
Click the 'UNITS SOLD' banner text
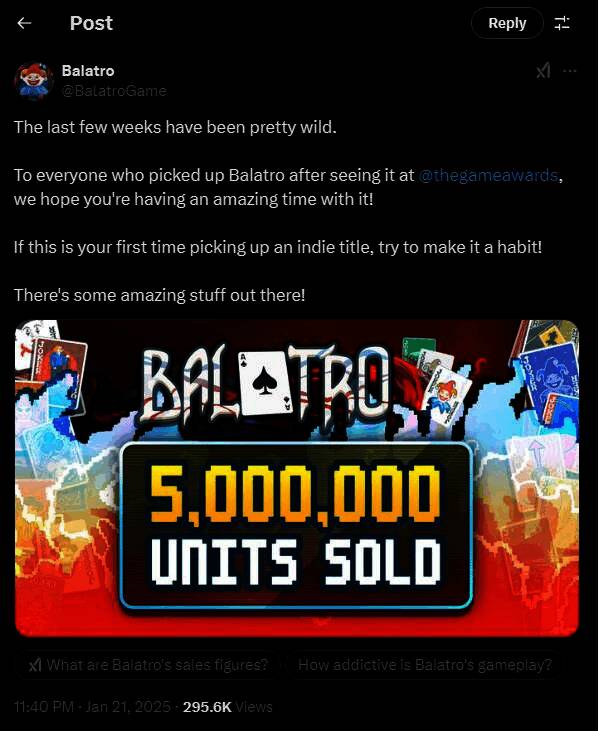[x=296, y=561]
